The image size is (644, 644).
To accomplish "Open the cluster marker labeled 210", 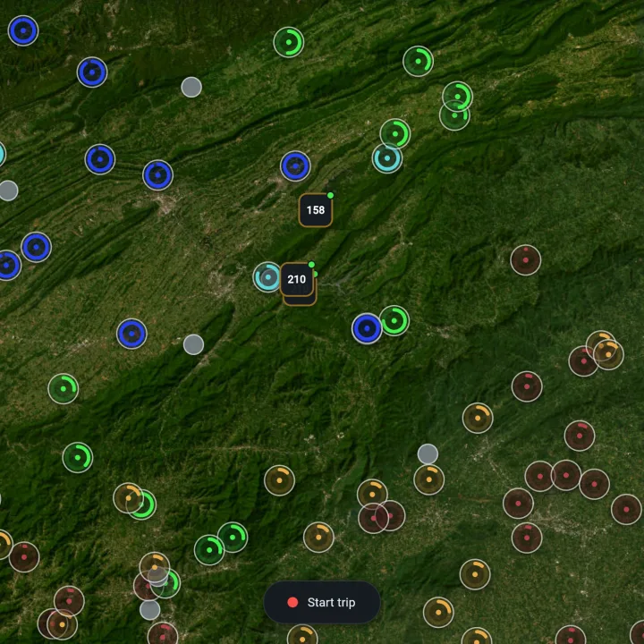I will coord(297,279).
